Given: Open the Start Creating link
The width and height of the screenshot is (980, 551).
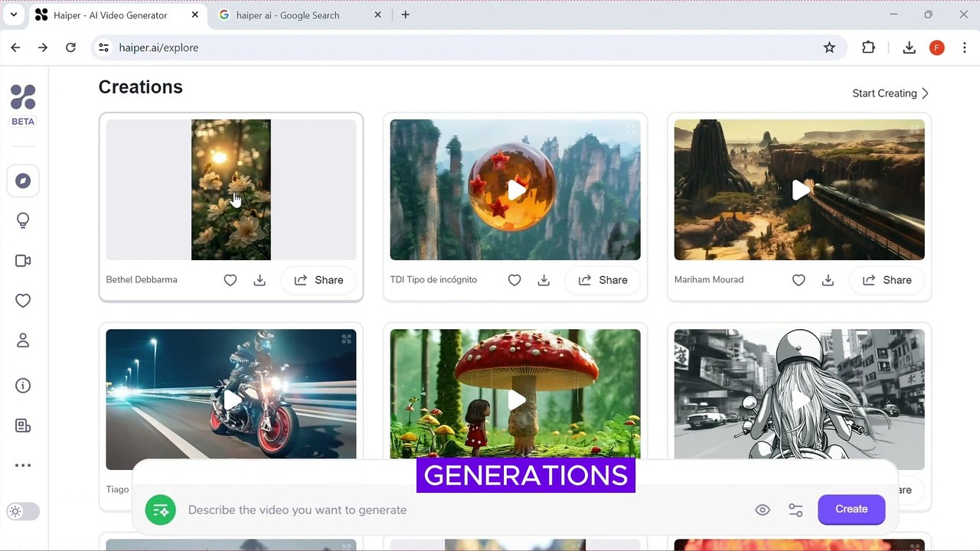Looking at the screenshot, I should pyautogui.click(x=890, y=93).
